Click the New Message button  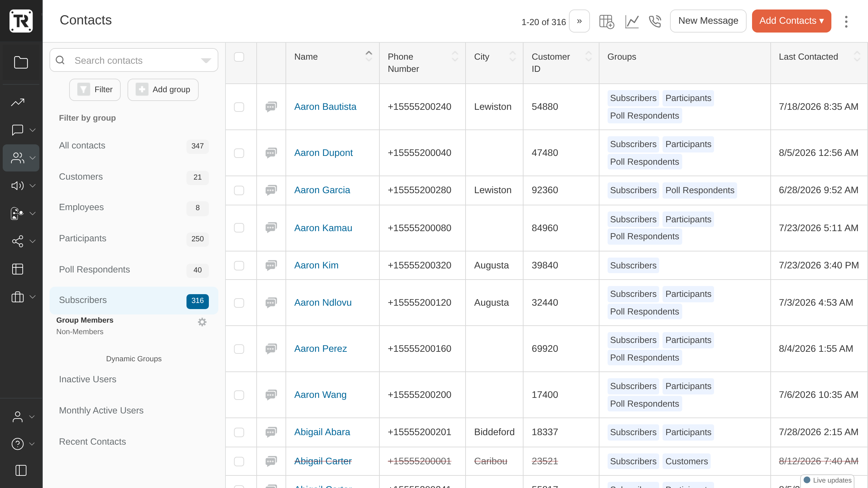pos(708,21)
